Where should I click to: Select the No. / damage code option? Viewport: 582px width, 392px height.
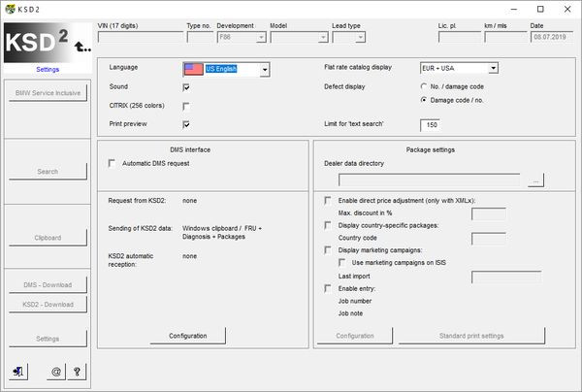424,86
